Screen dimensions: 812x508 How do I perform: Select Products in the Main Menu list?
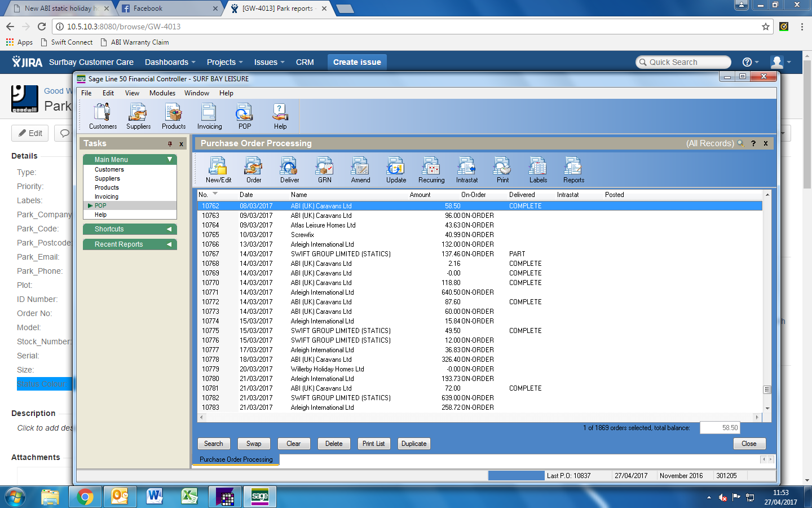[x=107, y=187]
